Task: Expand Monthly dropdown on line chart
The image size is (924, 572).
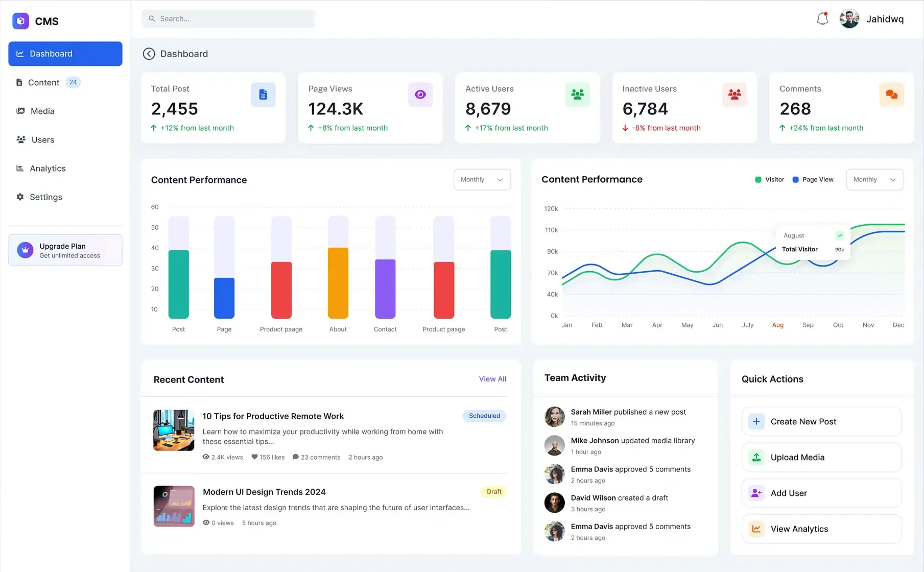Action: pyautogui.click(x=874, y=179)
